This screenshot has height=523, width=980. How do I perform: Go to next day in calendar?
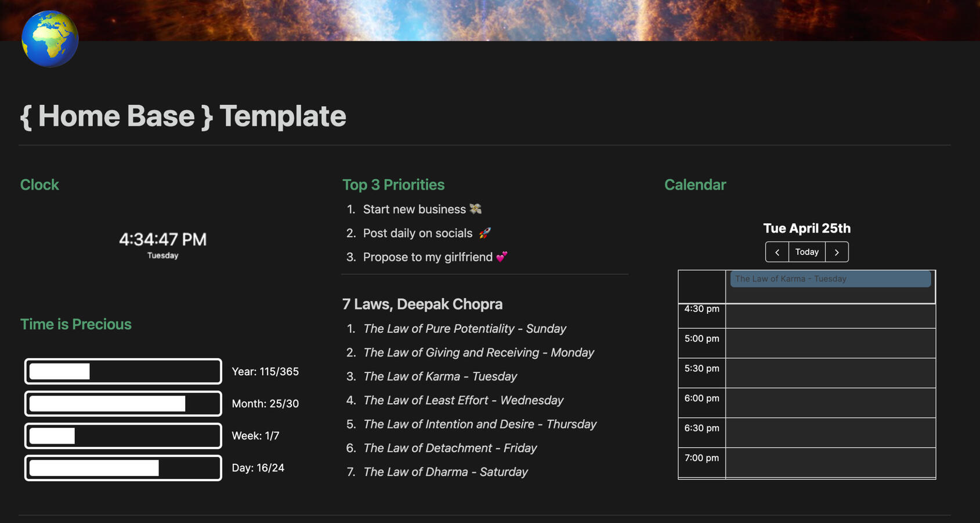pos(837,252)
